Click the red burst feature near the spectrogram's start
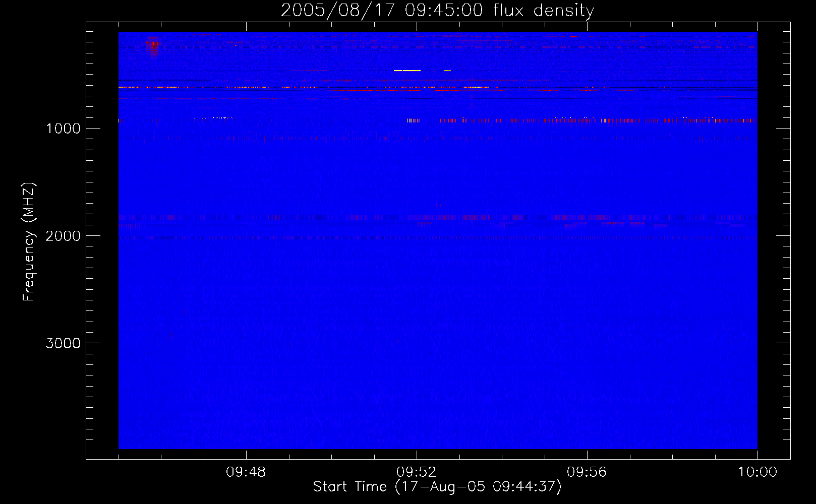The width and height of the screenshot is (816, 504). tap(153, 46)
